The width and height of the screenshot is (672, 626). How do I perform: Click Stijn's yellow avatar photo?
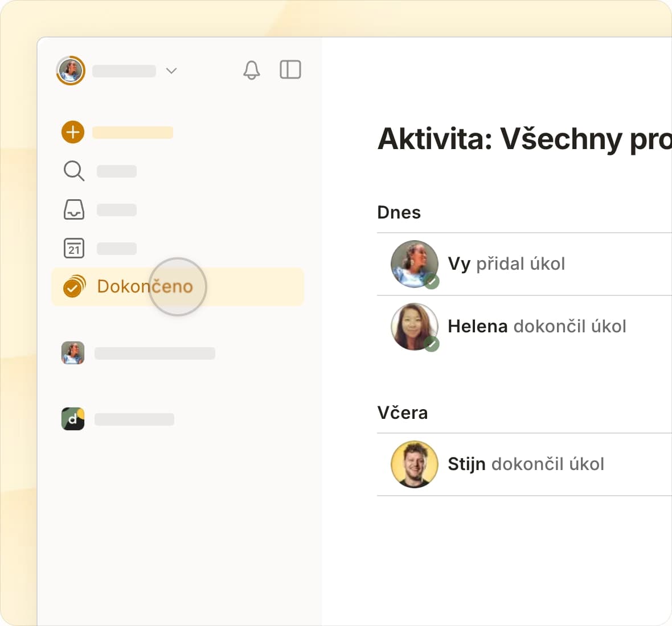click(414, 464)
